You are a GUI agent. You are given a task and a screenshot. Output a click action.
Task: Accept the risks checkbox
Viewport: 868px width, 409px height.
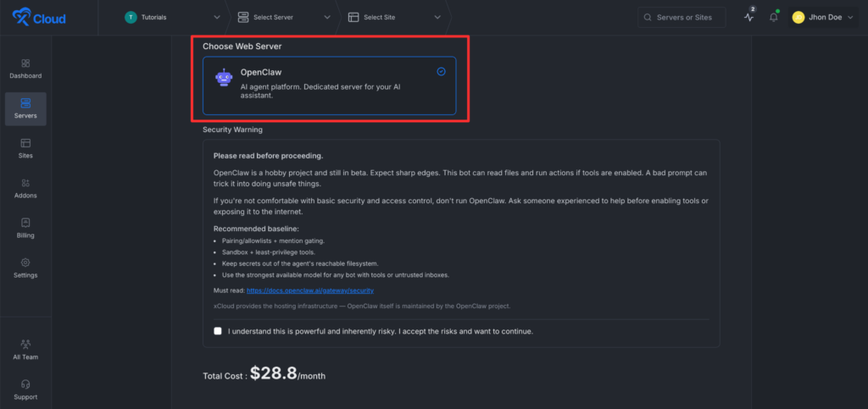pyautogui.click(x=218, y=331)
